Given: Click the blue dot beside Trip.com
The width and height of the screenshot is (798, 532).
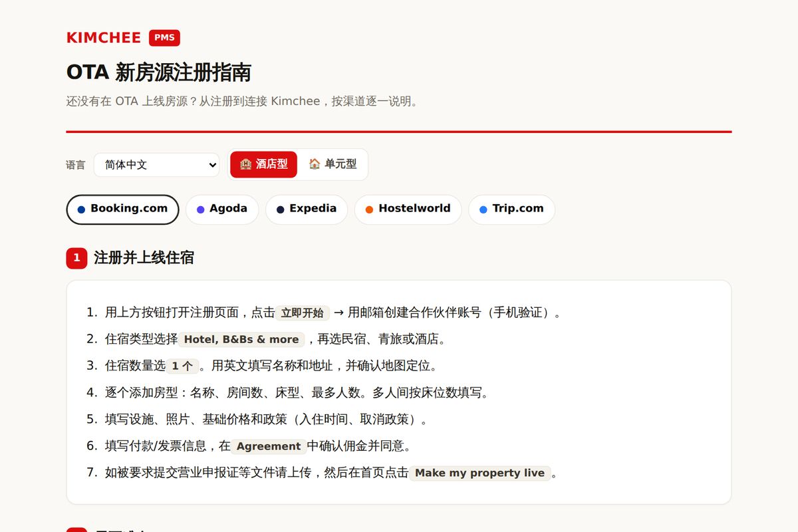Looking at the screenshot, I should 483,209.
